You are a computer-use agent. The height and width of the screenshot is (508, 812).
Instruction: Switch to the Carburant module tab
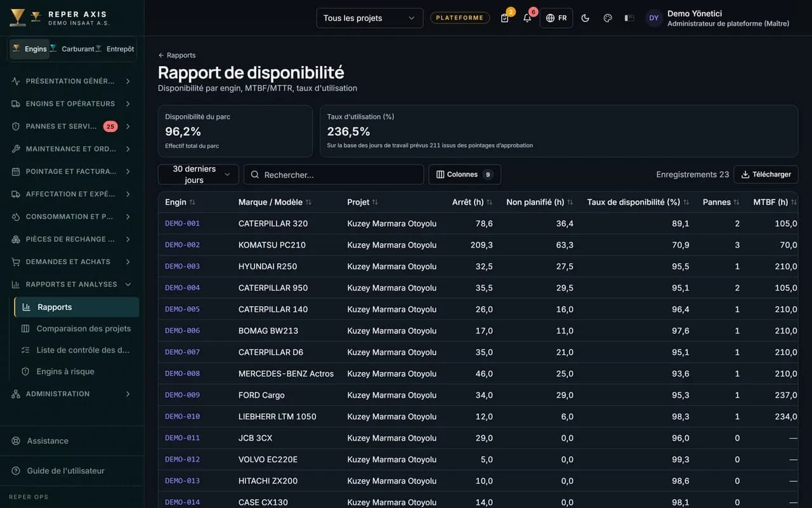pos(72,49)
